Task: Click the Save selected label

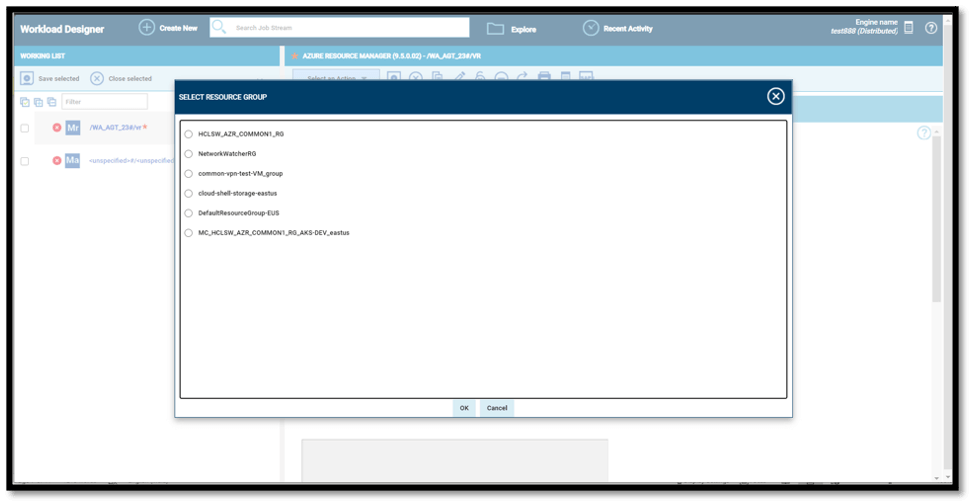Action: [x=59, y=79]
